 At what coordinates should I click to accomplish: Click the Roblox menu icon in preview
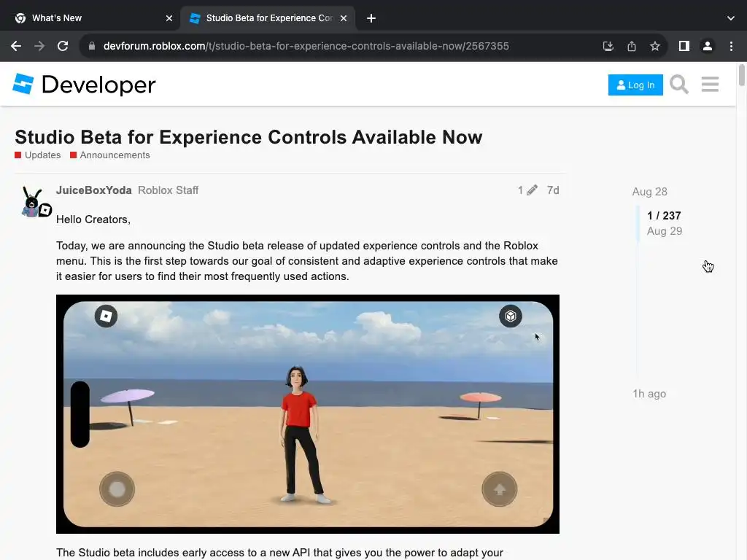106,316
